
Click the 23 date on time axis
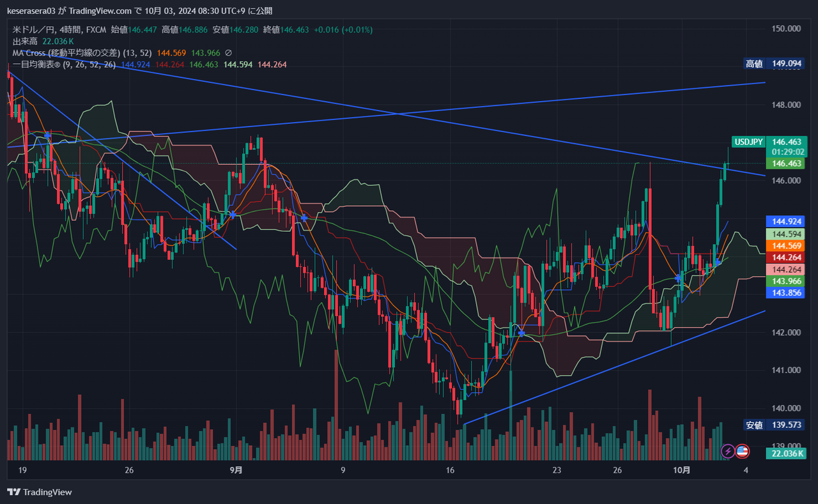[557, 470]
